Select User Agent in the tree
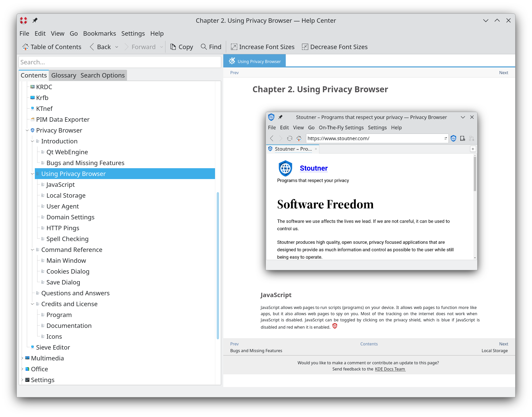This screenshot has width=532, height=417. [62, 206]
